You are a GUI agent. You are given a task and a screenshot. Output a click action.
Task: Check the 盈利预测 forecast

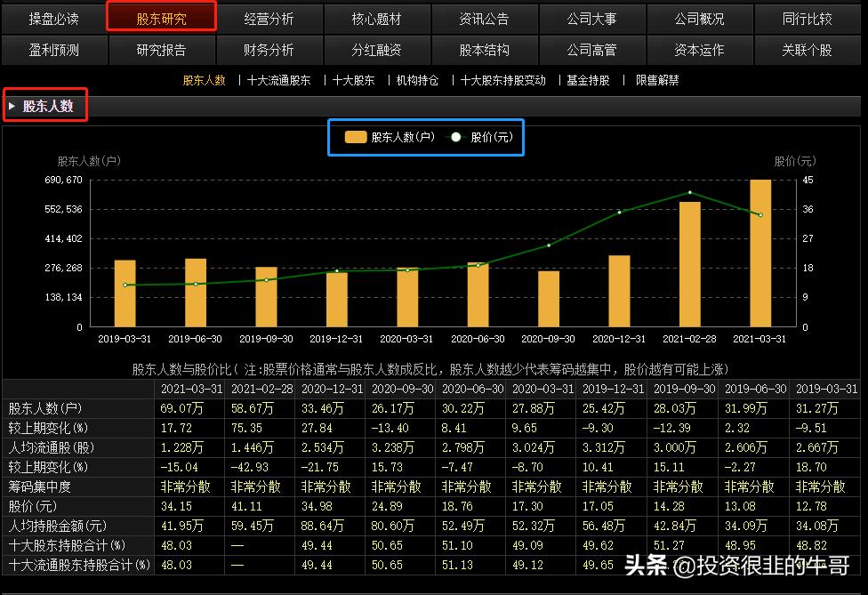[53, 51]
